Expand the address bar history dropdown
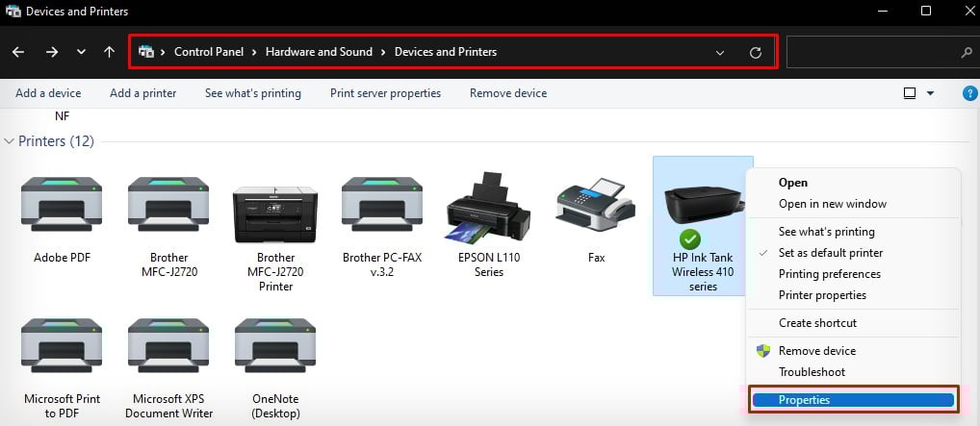 (x=720, y=53)
